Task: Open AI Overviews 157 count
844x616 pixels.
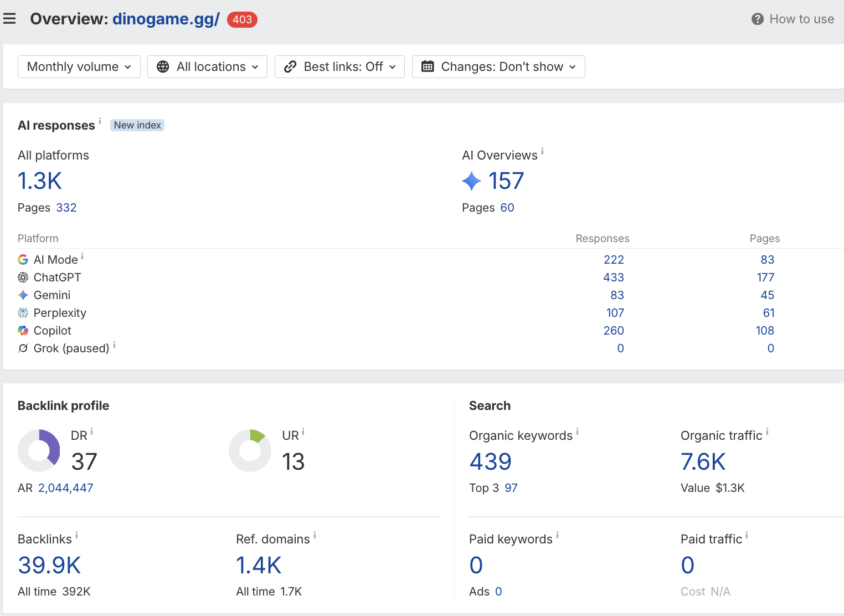Action: point(506,181)
